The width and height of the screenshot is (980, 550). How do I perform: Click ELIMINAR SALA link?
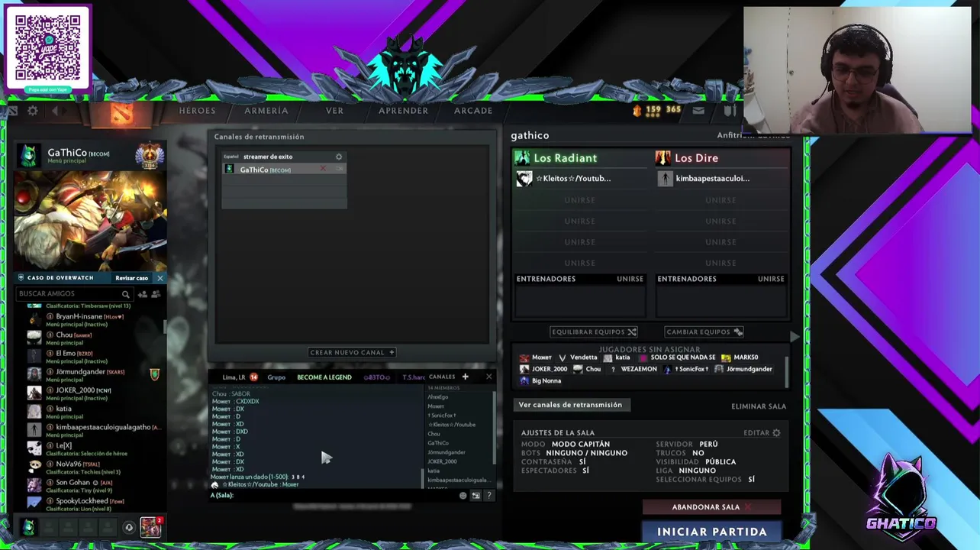(759, 406)
